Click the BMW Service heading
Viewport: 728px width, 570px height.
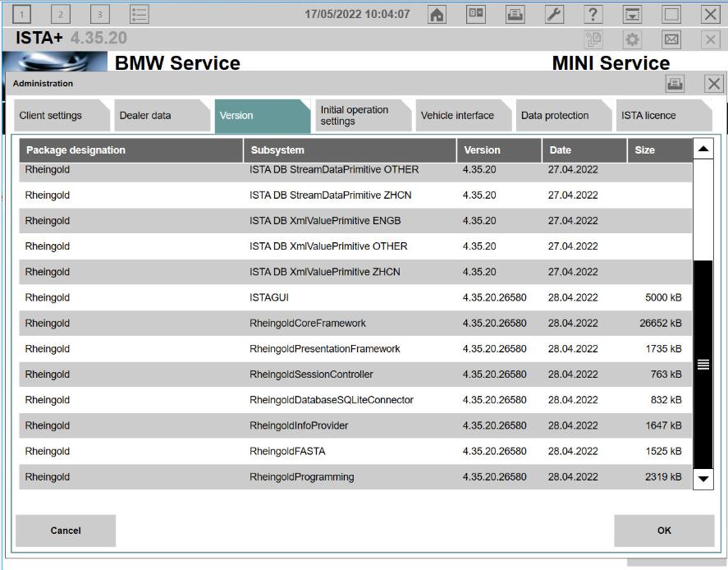pyautogui.click(x=177, y=62)
